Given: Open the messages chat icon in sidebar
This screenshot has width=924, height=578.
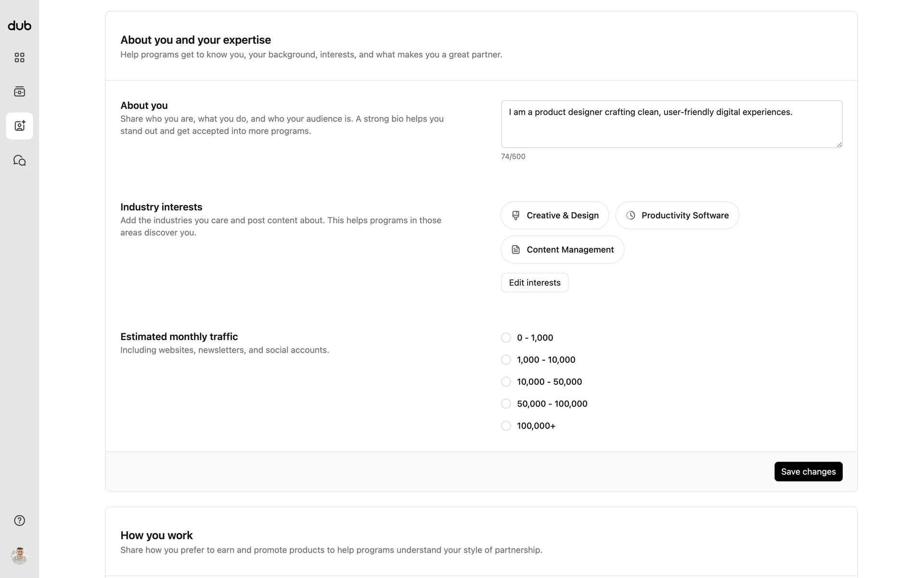Looking at the screenshot, I should click(x=19, y=160).
